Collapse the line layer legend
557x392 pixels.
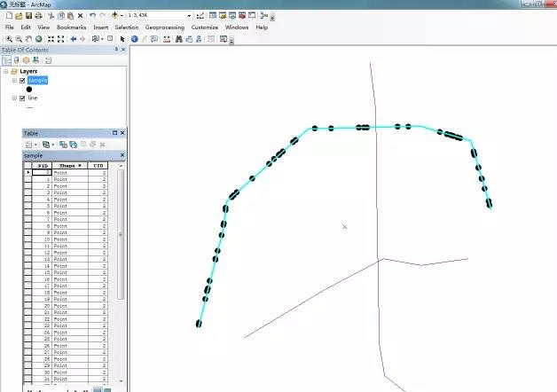coord(14,98)
